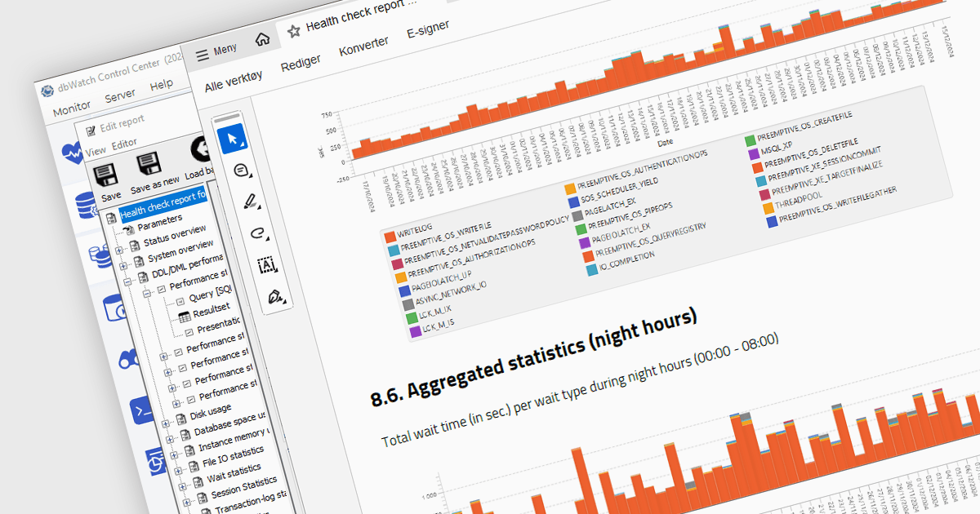Pick the highlighter pen tool
This screenshot has height=514, width=980.
click(x=252, y=200)
